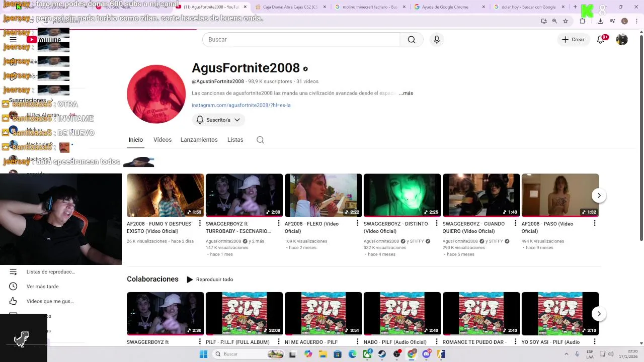Play the PILF FULL ALBUM thumbnail
This screenshot has width=644, height=362.
pos(245,314)
